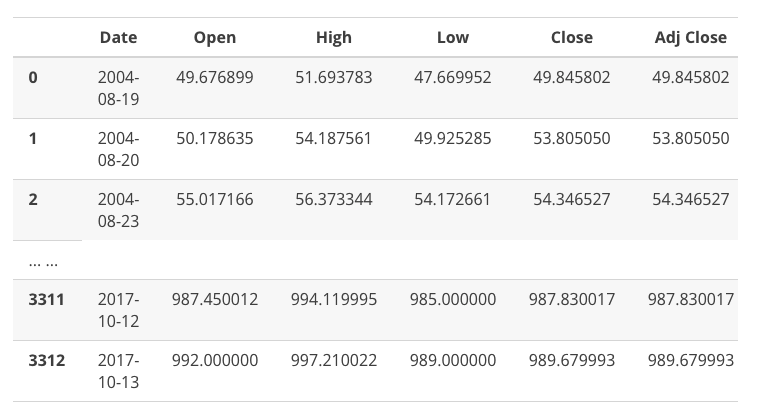764x402 pixels.
Task: Select the date cell 2017-10-13
Action: point(118,371)
